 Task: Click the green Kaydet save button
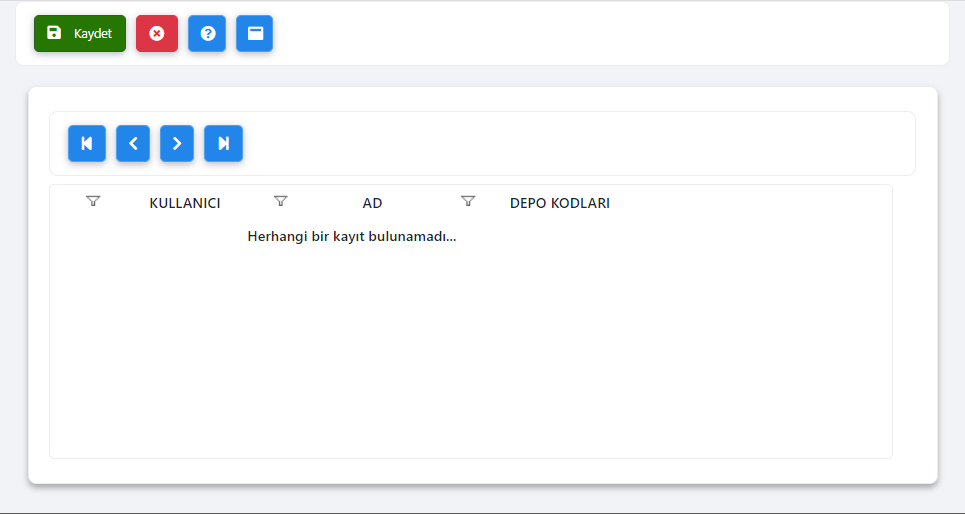[80, 33]
